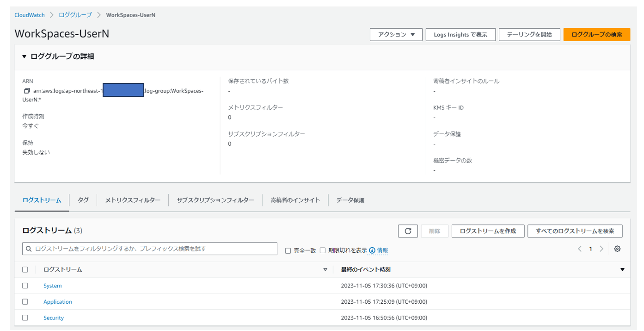Click 機密データの数 label

(453, 160)
